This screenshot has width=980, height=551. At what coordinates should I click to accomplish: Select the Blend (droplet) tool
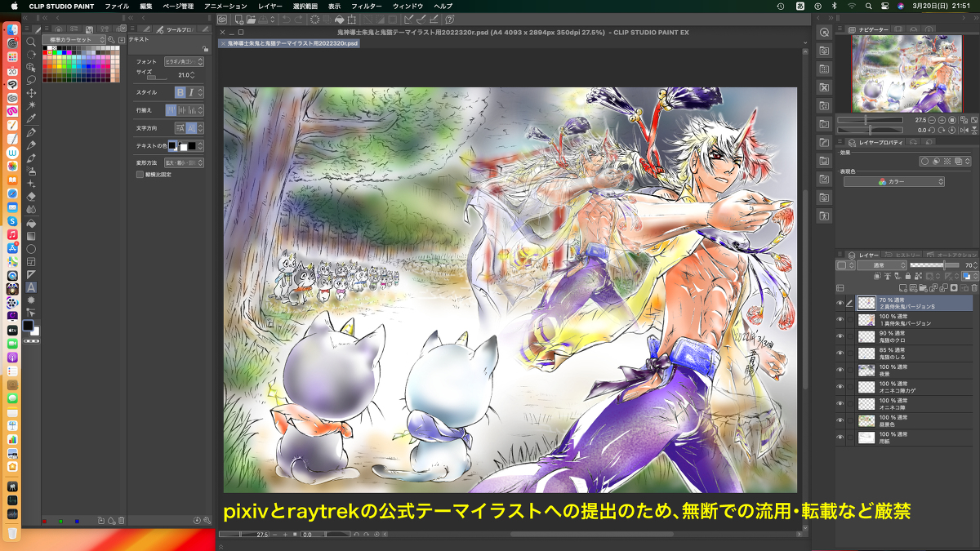[x=31, y=210]
